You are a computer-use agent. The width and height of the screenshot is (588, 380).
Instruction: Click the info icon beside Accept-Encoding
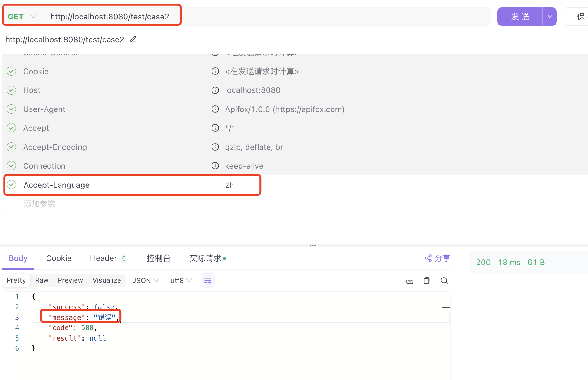(215, 147)
